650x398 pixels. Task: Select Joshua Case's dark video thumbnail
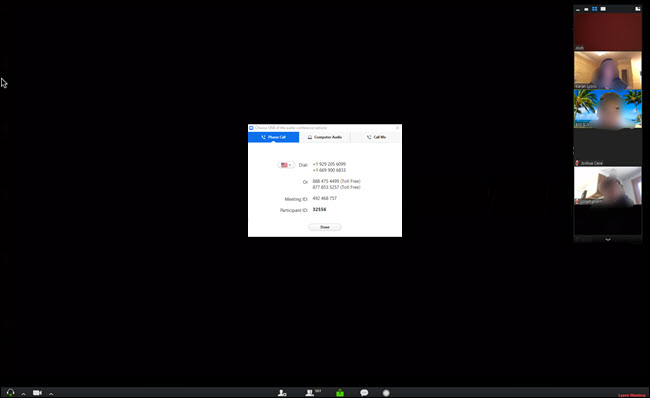(x=608, y=147)
